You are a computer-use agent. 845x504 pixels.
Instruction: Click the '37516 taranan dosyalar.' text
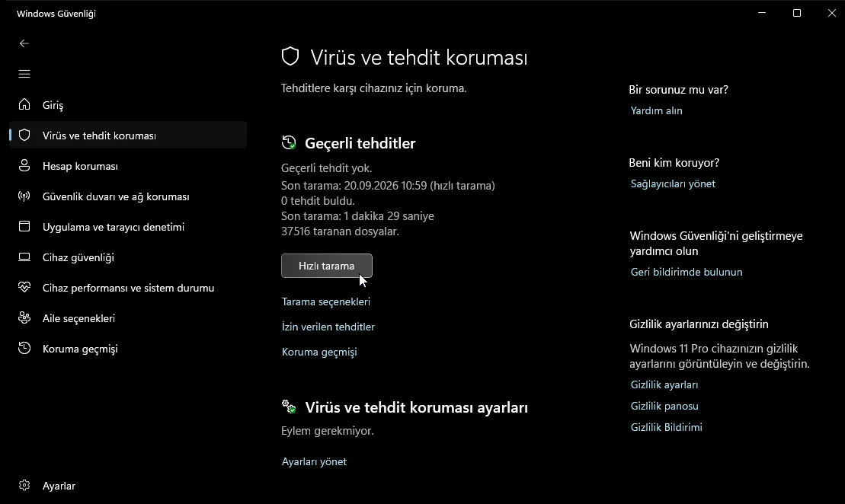point(340,231)
